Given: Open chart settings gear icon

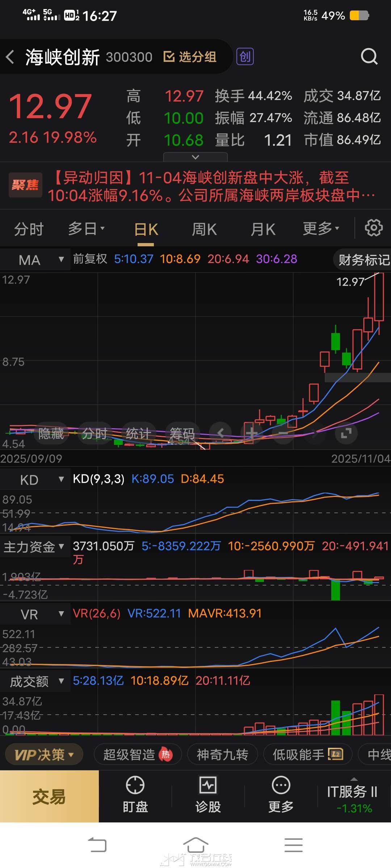Looking at the screenshot, I should 373,228.
